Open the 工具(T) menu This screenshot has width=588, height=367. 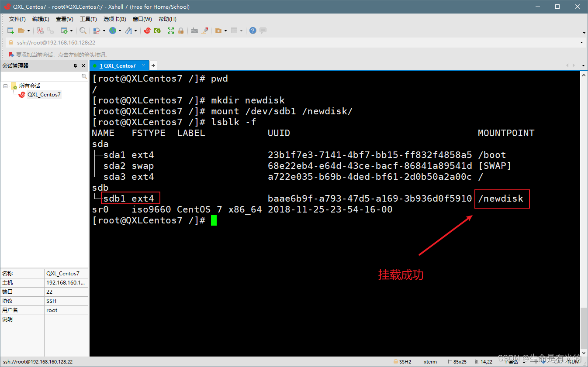[x=88, y=19]
